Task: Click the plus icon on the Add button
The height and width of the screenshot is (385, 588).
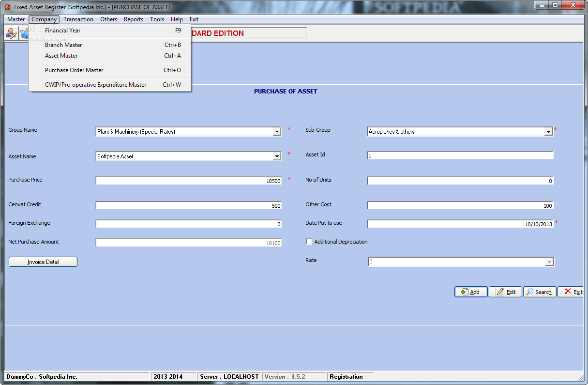Action: [464, 292]
